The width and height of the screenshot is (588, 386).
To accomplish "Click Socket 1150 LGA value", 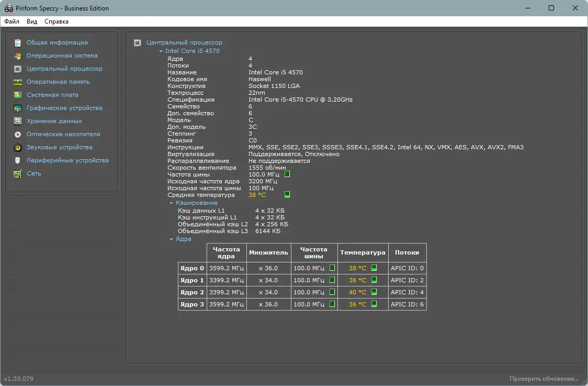I will 274,86.
